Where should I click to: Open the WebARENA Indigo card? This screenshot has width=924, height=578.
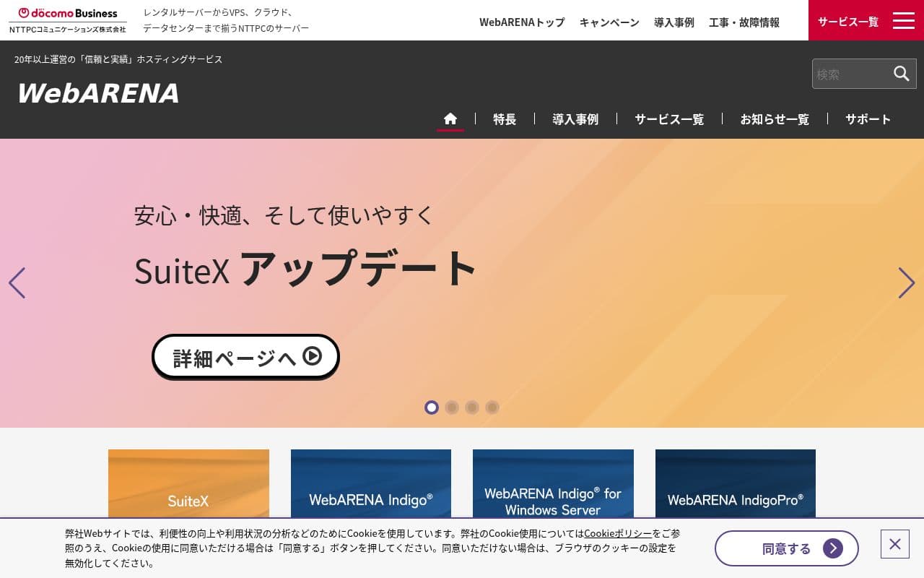click(371, 483)
